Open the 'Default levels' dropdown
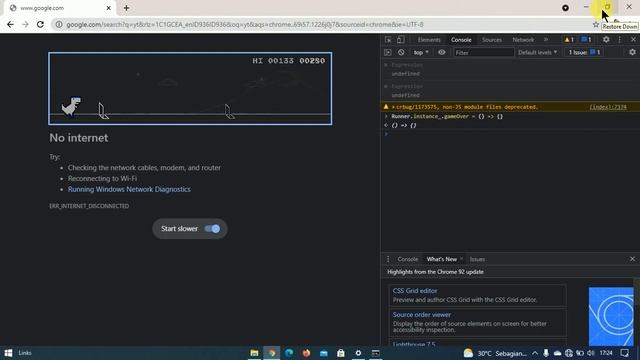 pyautogui.click(x=537, y=52)
